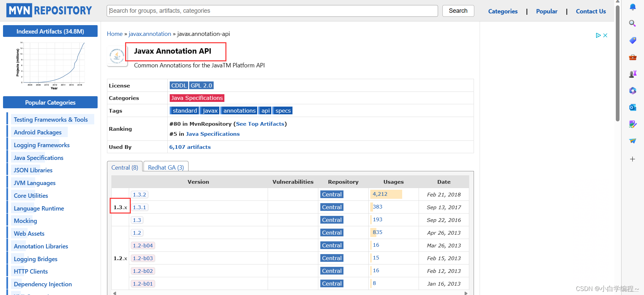Open the Popular top menu

(547, 11)
